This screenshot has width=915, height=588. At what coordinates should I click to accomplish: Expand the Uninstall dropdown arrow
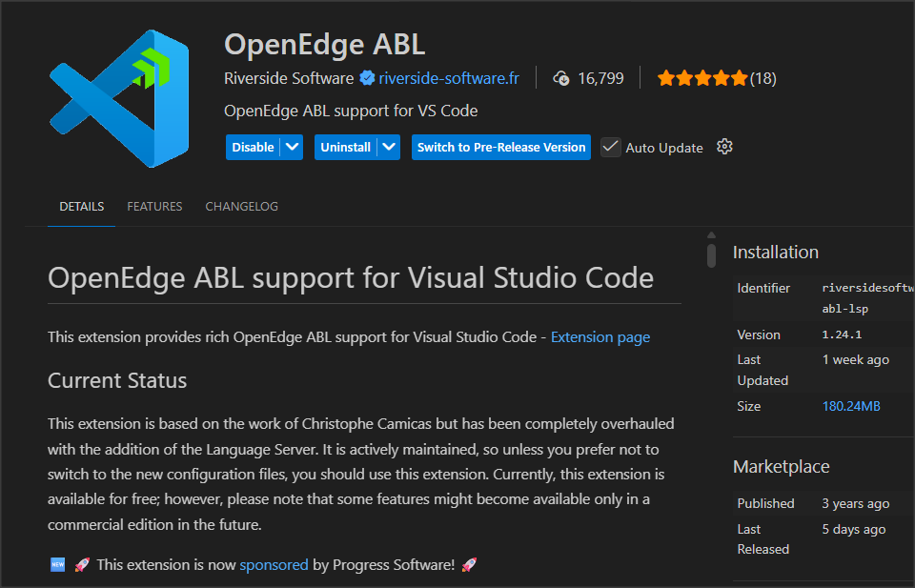[x=388, y=148]
